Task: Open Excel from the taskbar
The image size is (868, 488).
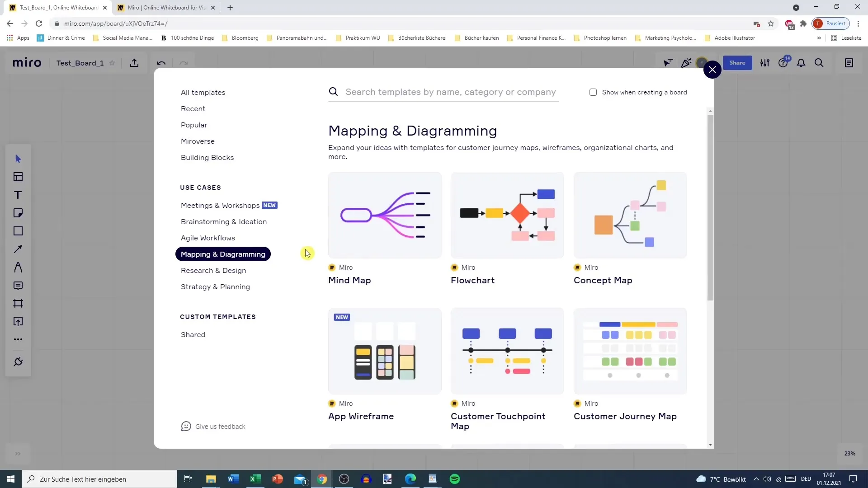Action: (x=255, y=479)
